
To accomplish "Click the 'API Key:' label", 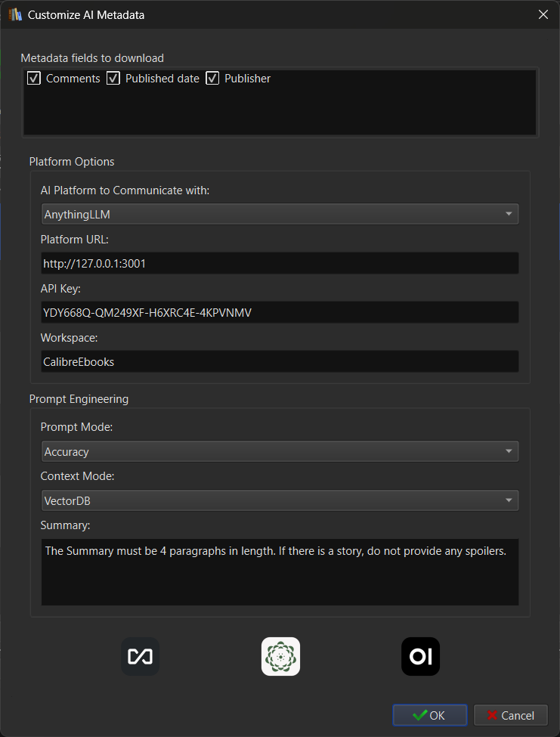I will [x=60, y=289].
